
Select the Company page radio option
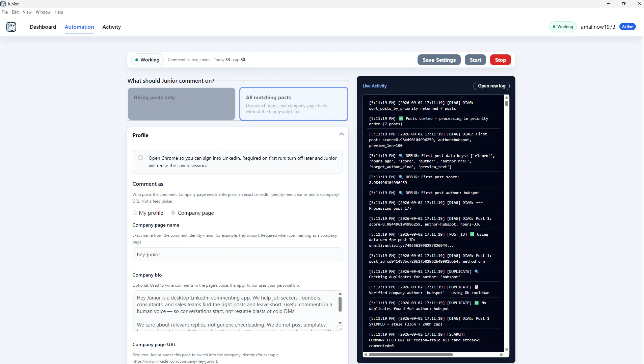coord(173,213)
